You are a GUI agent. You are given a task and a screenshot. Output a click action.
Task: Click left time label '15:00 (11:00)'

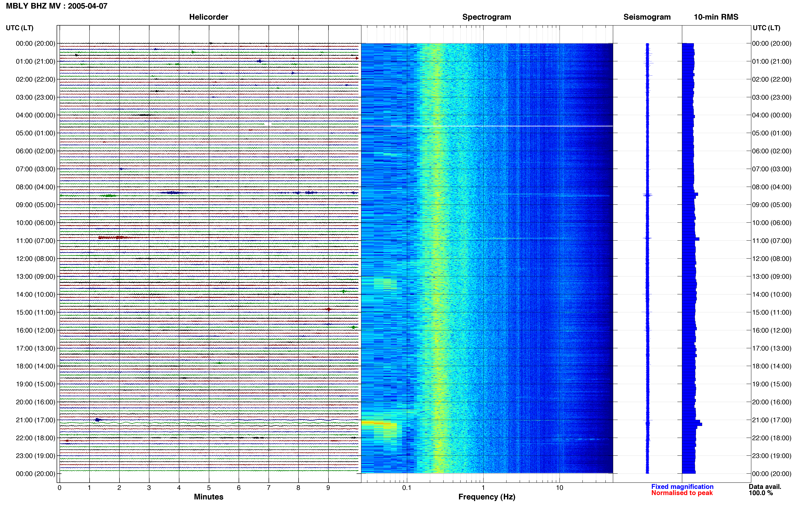click(x=36, y=313)
